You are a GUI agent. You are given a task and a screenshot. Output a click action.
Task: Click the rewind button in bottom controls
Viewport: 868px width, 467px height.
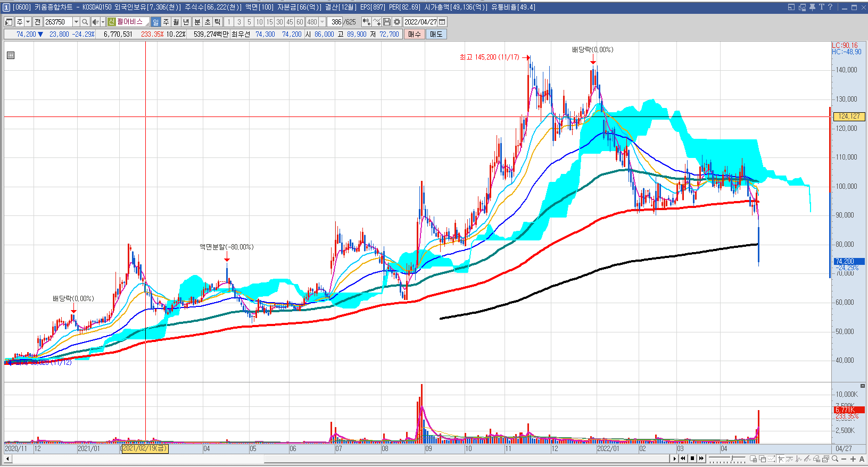click(x=683, y=458)
